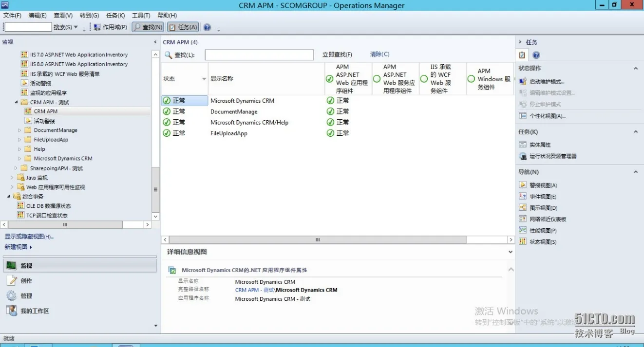
Task: Collapse the 详细信息视图 panel chevron
Action: (511, 252)
